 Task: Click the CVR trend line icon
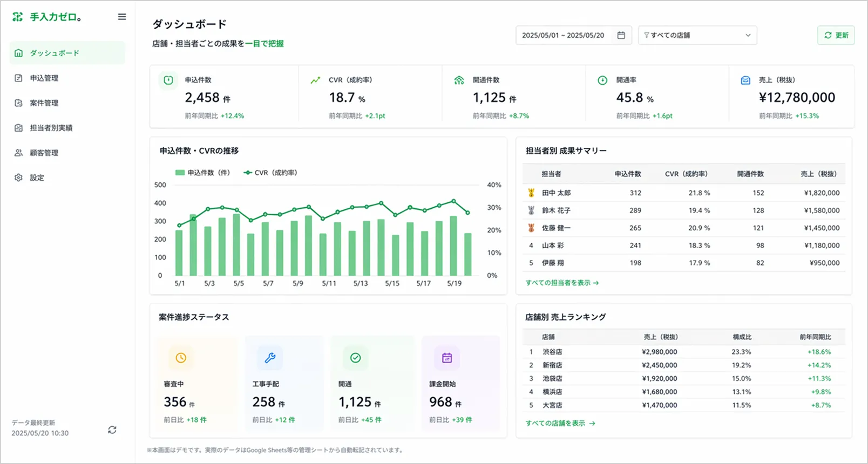click(315, 80)
